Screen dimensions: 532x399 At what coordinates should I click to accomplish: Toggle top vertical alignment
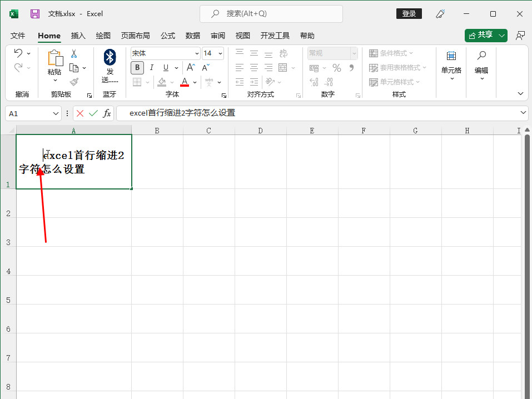240,53
